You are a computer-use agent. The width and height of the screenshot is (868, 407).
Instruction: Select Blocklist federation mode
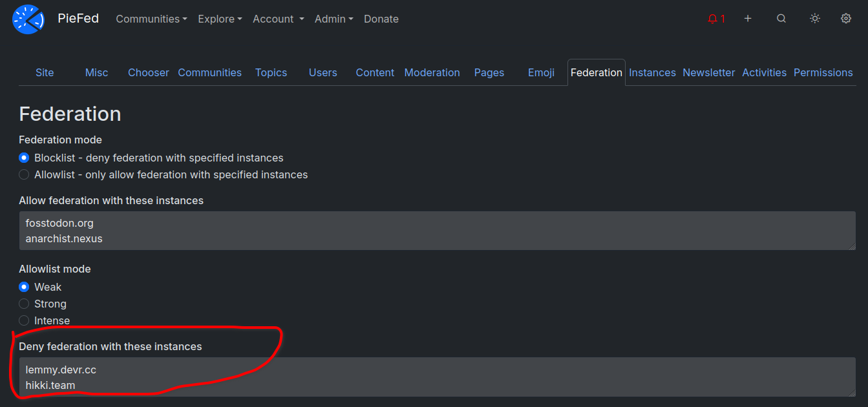click(24, 158)
